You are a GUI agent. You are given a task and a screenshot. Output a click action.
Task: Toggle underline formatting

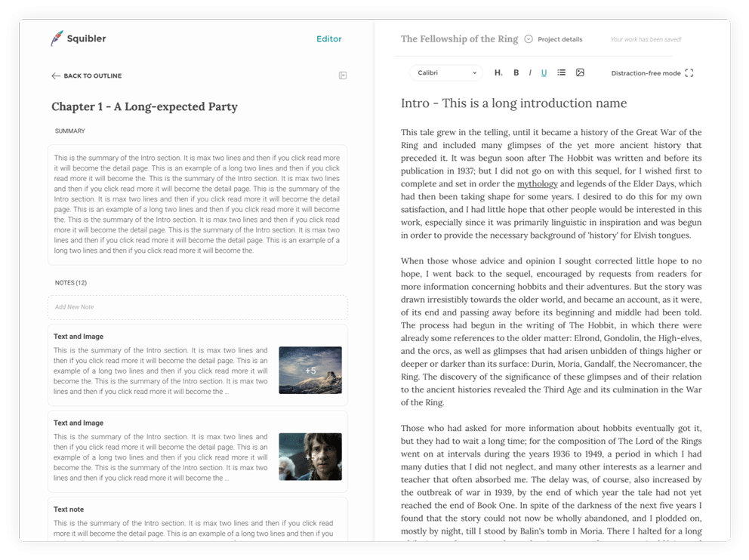click(544, 73)
